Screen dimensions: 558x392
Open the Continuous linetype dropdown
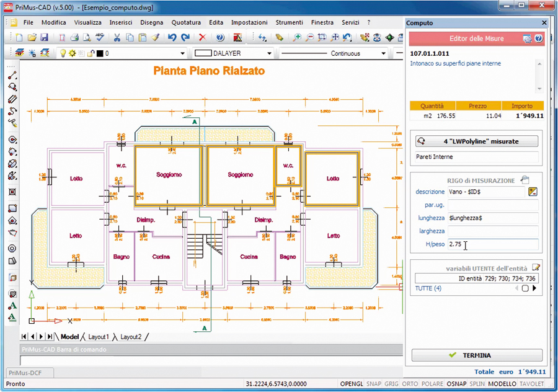383,53
